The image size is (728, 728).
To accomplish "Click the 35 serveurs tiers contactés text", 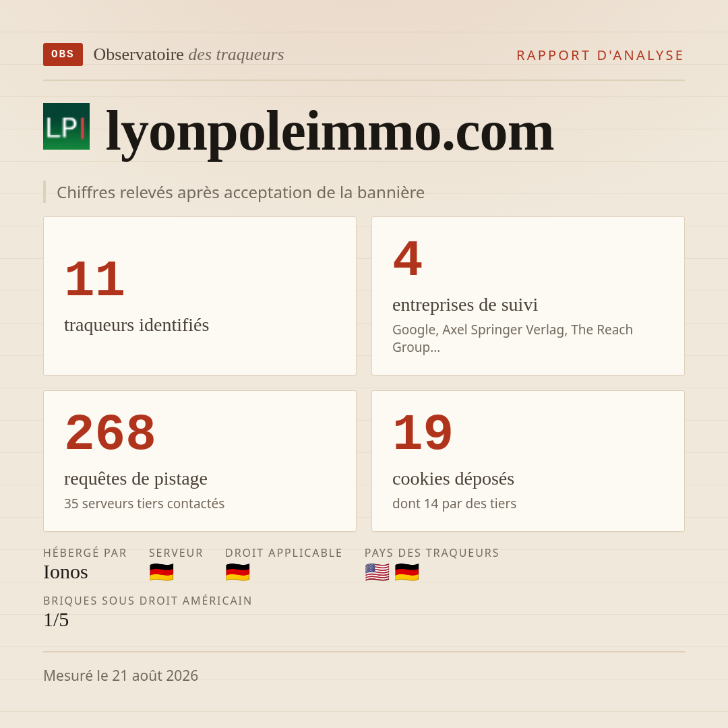I will click(144, 504).
